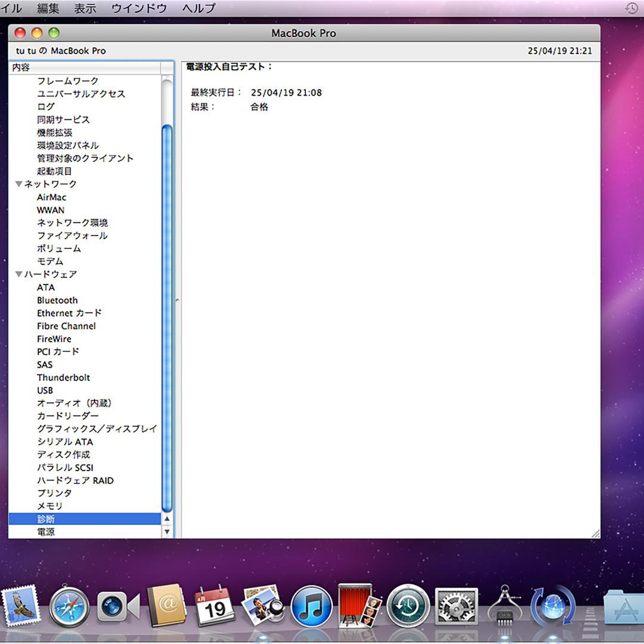Open Photo Booth from the Dock
Screen dimensions: 644x644
(x=359, y=607)
